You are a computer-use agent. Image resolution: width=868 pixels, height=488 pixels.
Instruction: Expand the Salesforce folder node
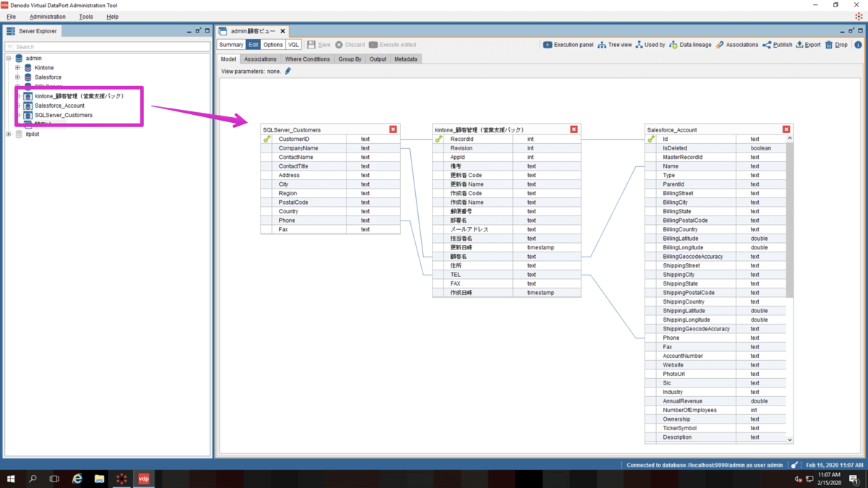[x=17, y=77]
